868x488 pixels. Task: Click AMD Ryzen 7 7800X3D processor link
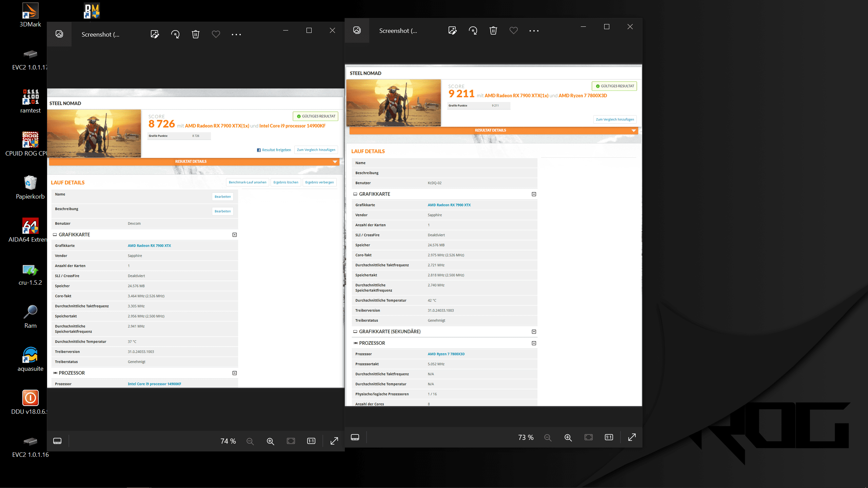tap(446, 354)
